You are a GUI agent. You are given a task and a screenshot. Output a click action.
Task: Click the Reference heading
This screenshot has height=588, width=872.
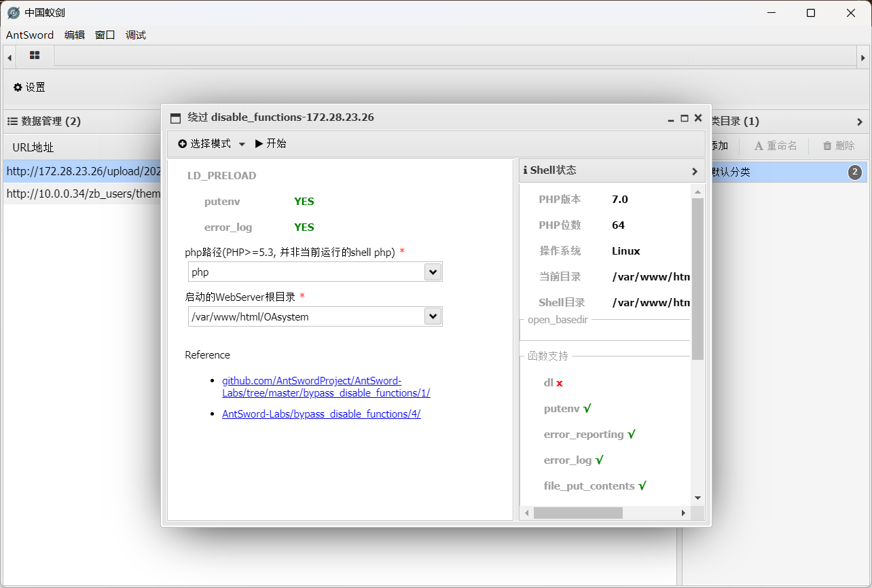pos(208,355)
